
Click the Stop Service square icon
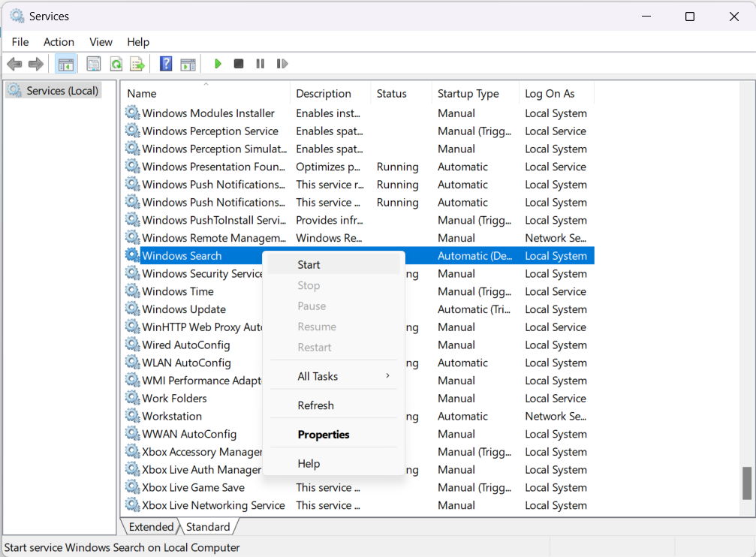[239, 64]
